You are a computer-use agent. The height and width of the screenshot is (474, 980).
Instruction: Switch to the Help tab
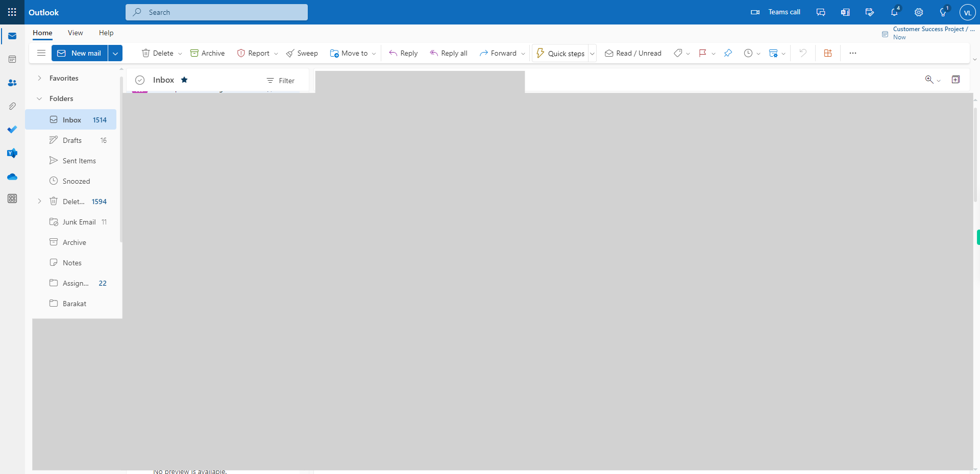[x=106, y=33]
